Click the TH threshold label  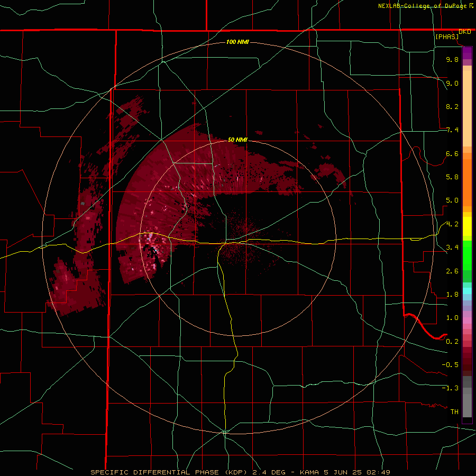tap(454, 412)
